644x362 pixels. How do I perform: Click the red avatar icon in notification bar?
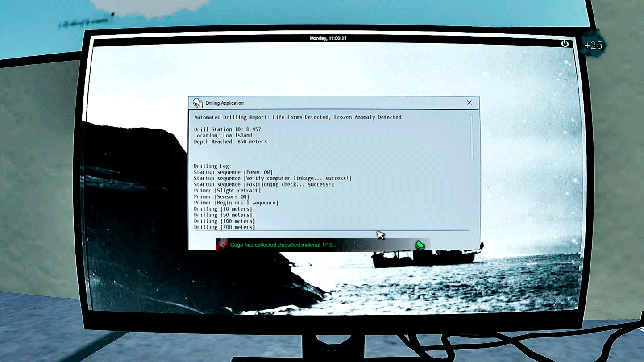click(222, 245)
